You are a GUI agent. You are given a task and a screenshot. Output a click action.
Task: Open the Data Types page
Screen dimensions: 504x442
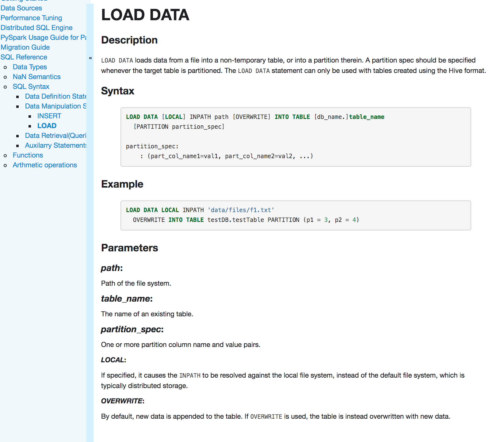[x=30, y=67]
